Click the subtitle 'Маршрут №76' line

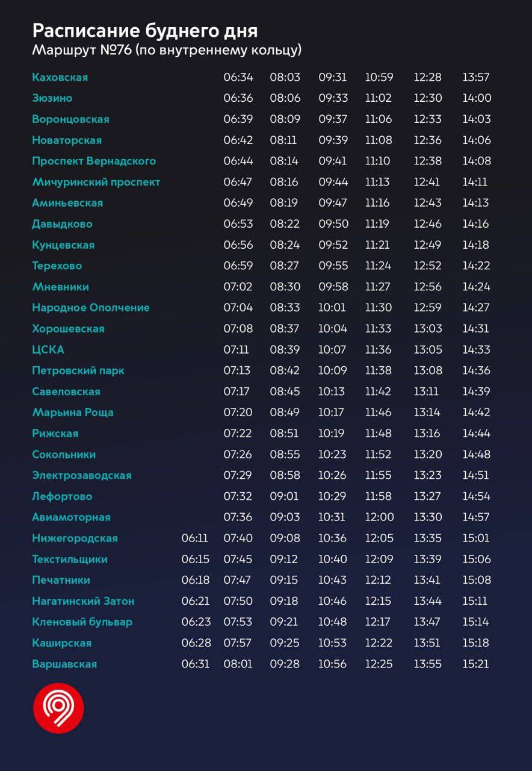(166, 50)
